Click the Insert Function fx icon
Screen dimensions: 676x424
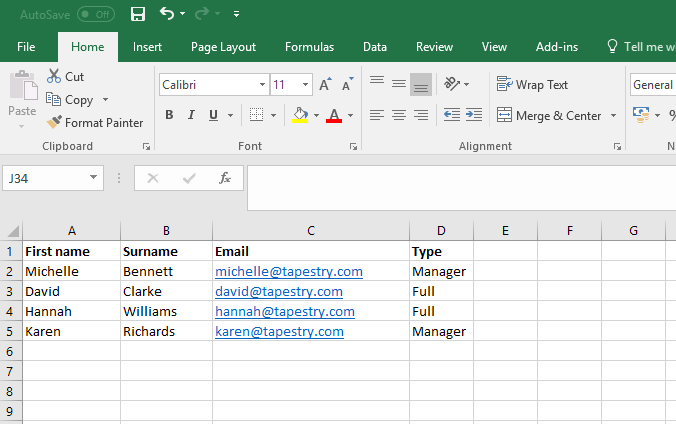tap(225, 178)
